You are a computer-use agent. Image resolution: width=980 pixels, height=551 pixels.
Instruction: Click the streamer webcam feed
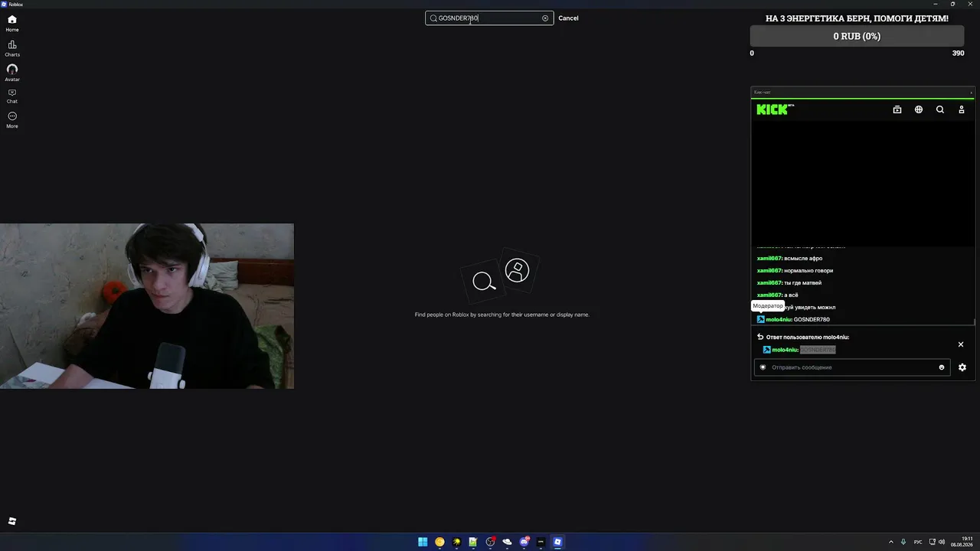coord(147,306)
